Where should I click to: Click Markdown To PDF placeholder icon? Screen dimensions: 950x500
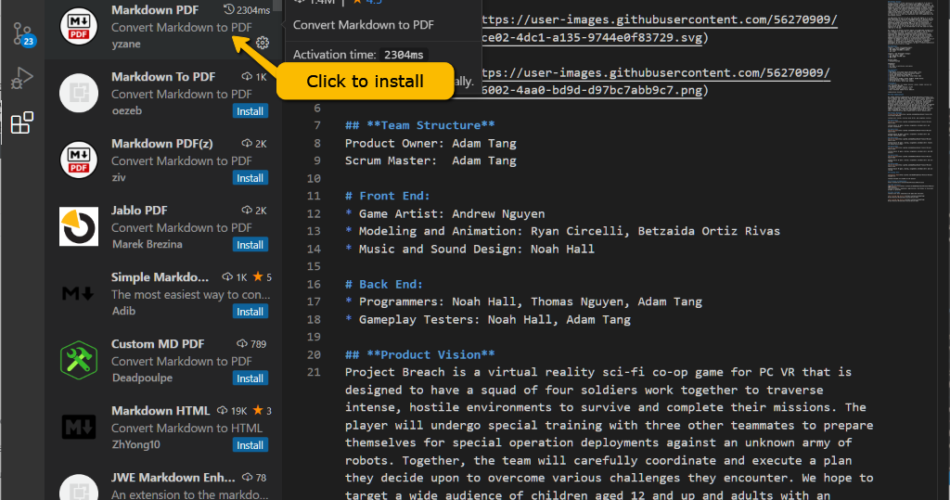click(x=78, y=93)
